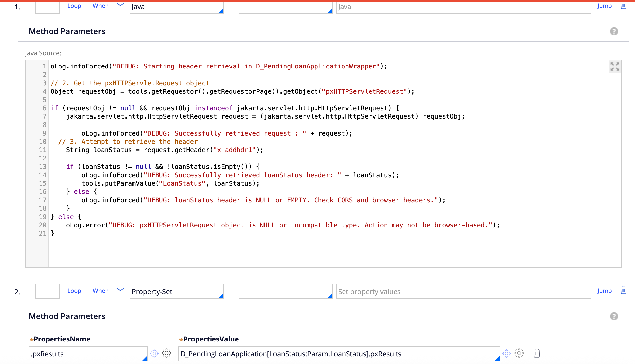Click the step page field of step 2
Viewport: 635px width, 364px height.
(285, 291)
